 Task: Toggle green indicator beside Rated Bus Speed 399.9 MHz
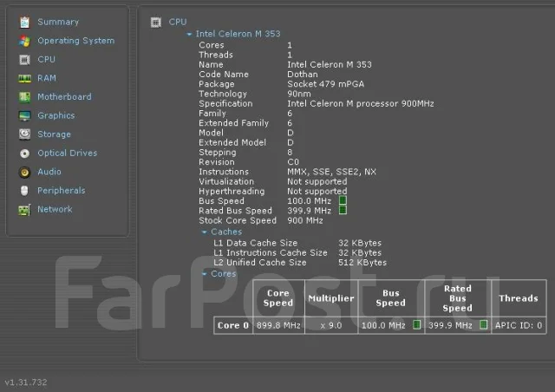coord(343,211)
